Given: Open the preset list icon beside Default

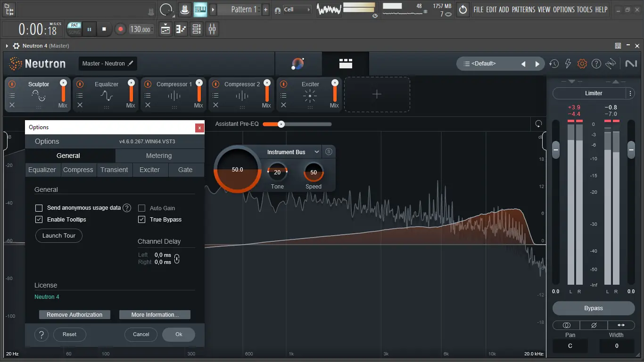Looking at the screenshot, I should (467, 64).
